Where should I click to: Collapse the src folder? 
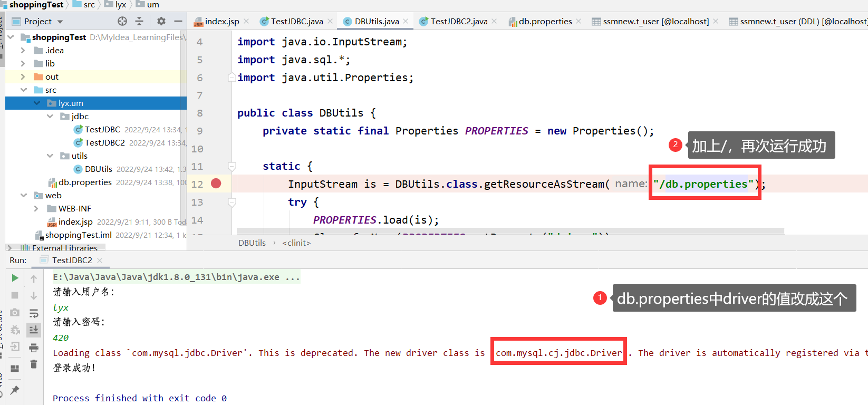coord(24,90)
